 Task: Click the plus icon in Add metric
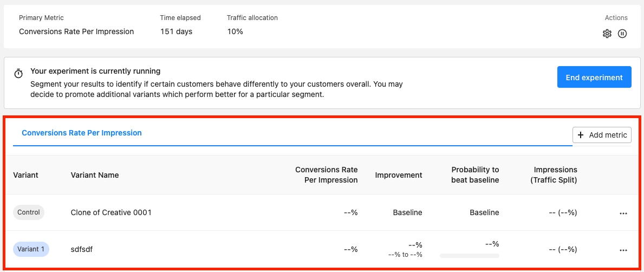[581, 135]
